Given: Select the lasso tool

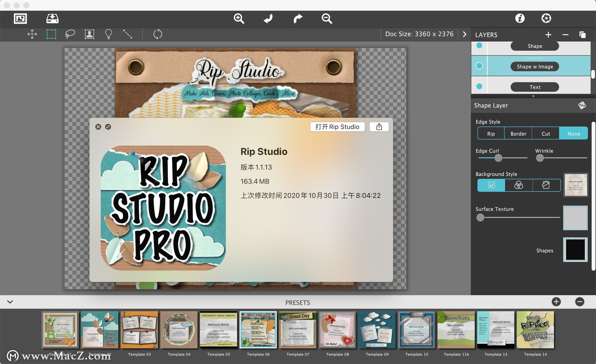Looking at the screenshot, I should point(70,34).
